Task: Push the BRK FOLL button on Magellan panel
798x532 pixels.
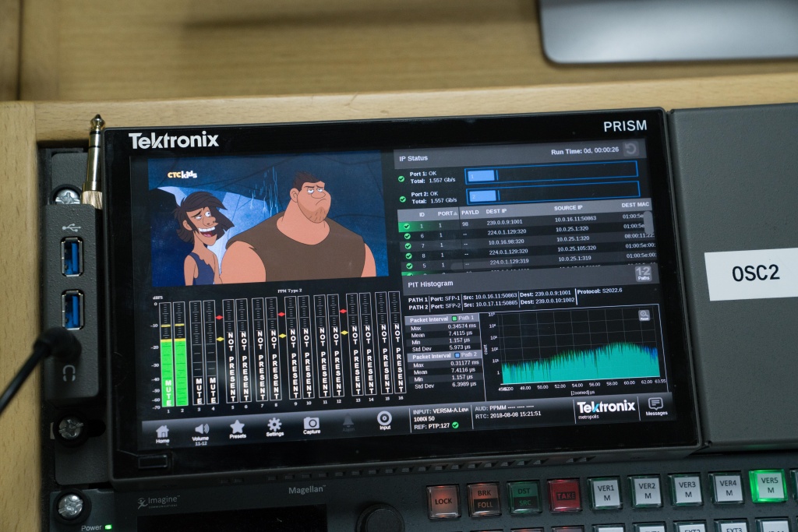Action: point(484,499)
